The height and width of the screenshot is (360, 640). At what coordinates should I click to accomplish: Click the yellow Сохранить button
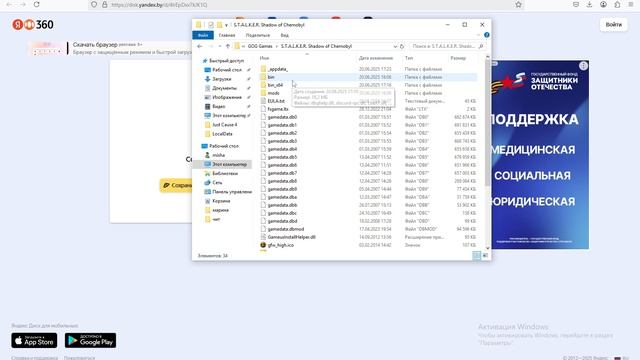[x=176, y=185]
